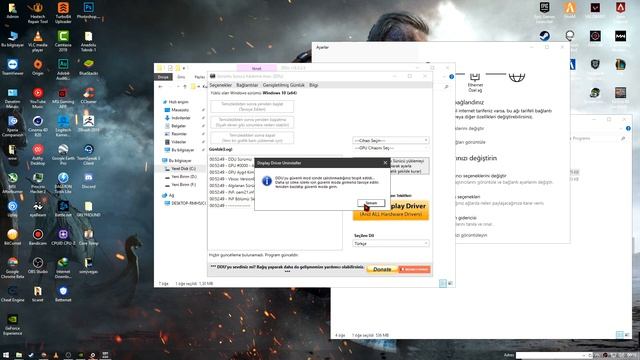This screenshot has width=640, height=360.
Task: Open the Camtasia 2018 desktop icon
Action: [63, 41]
